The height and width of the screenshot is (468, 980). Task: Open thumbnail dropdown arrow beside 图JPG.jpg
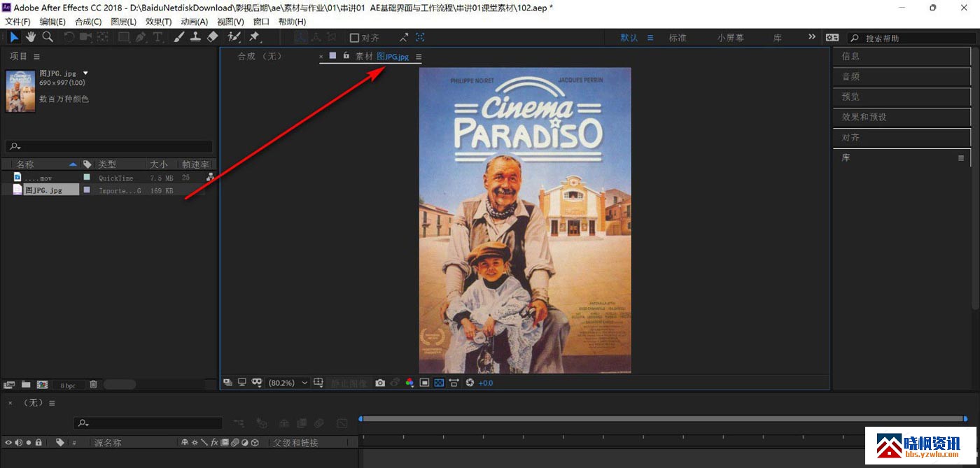(x=85, y=73)
